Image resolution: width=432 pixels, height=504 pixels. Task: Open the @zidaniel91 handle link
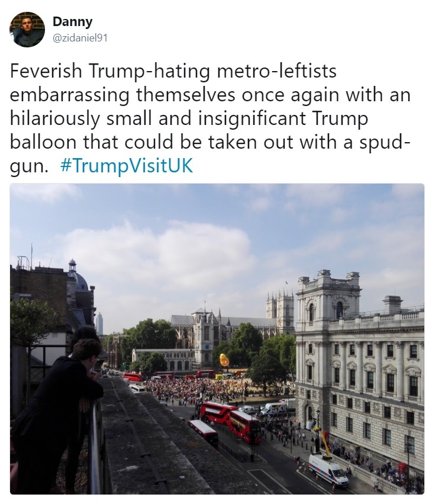(x=80, y=38)
